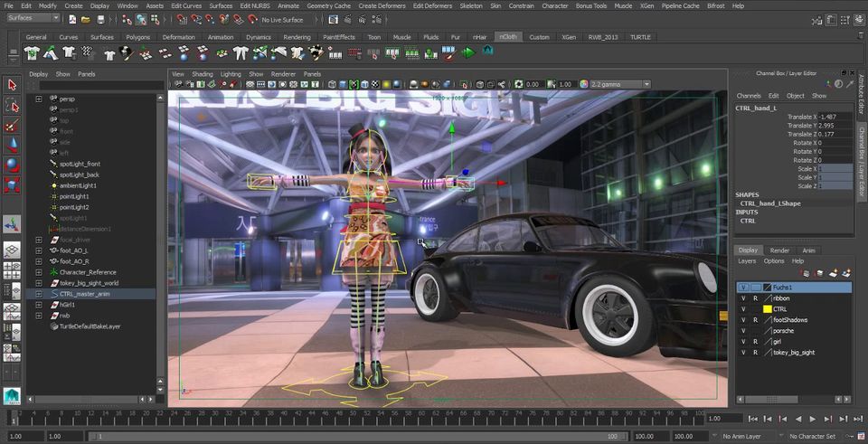Play the animation backward
The height and width of the screenshot is (444, 868).
coord(797,419)
